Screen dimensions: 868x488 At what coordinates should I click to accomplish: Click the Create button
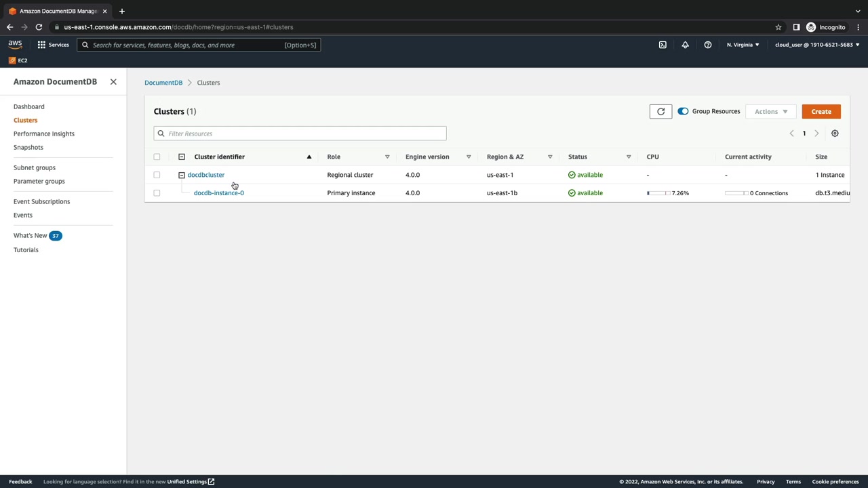[x=821, y=111]
